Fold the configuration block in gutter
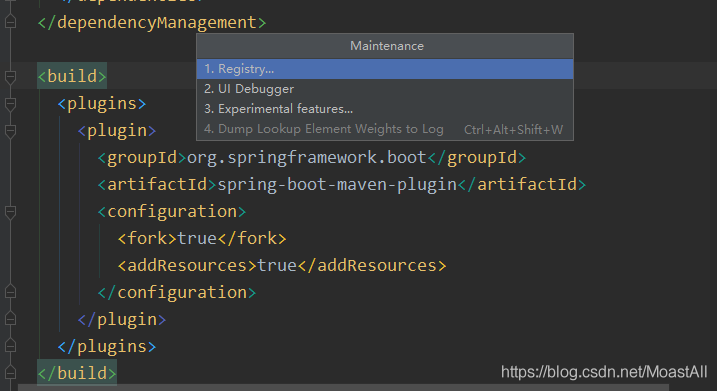Screen dimensions: 717x391 10,212
